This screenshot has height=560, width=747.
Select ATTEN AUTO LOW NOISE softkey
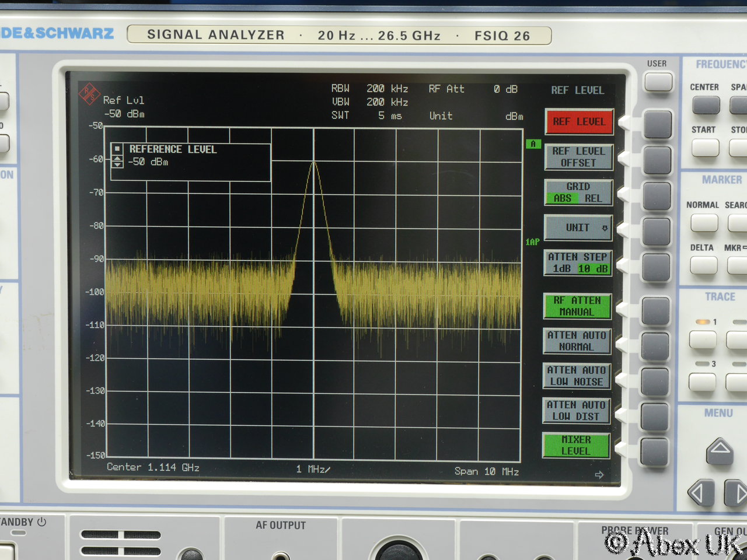click(x=577, y=376)
